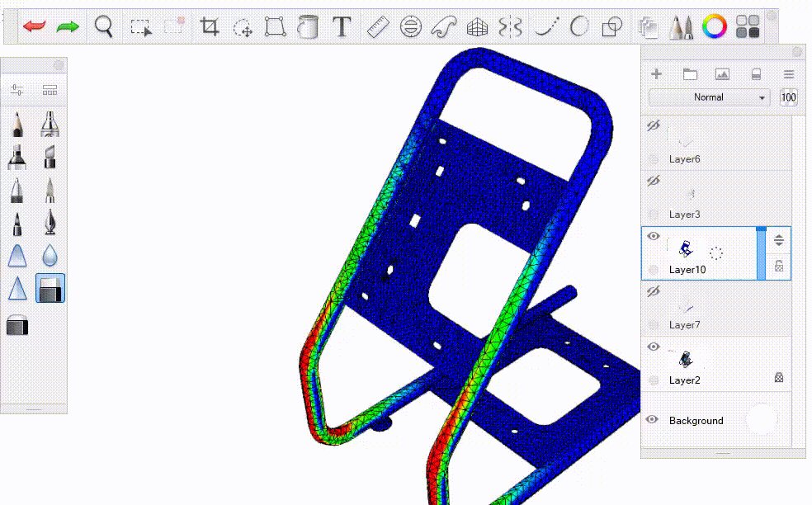Screen dimensions: 812x505
Task: Close the layer editor panel
Action: pyautogui.click(x=797, y=52)
